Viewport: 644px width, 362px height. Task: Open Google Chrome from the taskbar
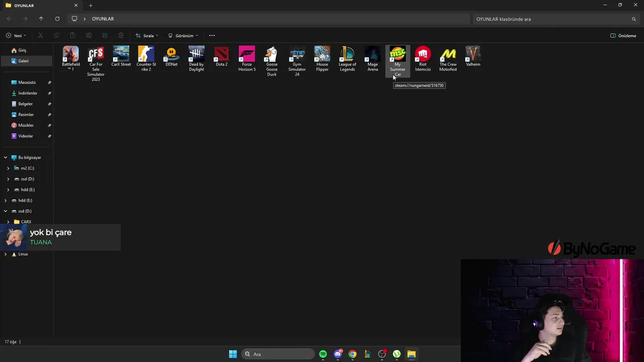[353, 354]
